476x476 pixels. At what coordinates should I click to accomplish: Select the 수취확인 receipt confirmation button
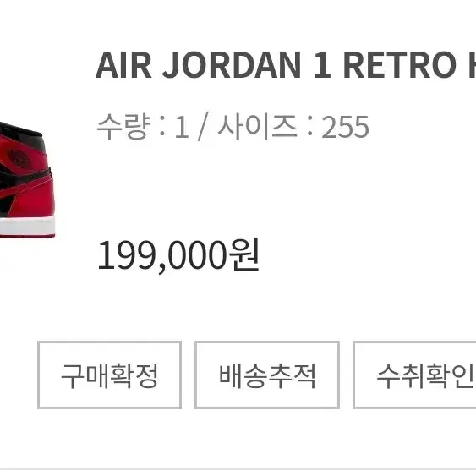(x=414, y=375)
